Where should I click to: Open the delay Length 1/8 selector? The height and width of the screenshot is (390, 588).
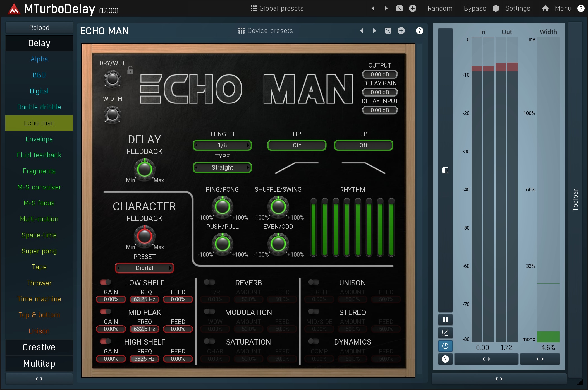coord(222,145)
